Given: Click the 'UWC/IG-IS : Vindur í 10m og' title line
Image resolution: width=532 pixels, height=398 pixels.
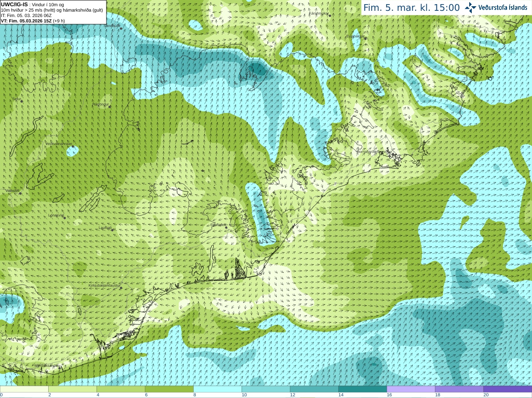Looking at the screenshot, I should [x=32, y=5].
